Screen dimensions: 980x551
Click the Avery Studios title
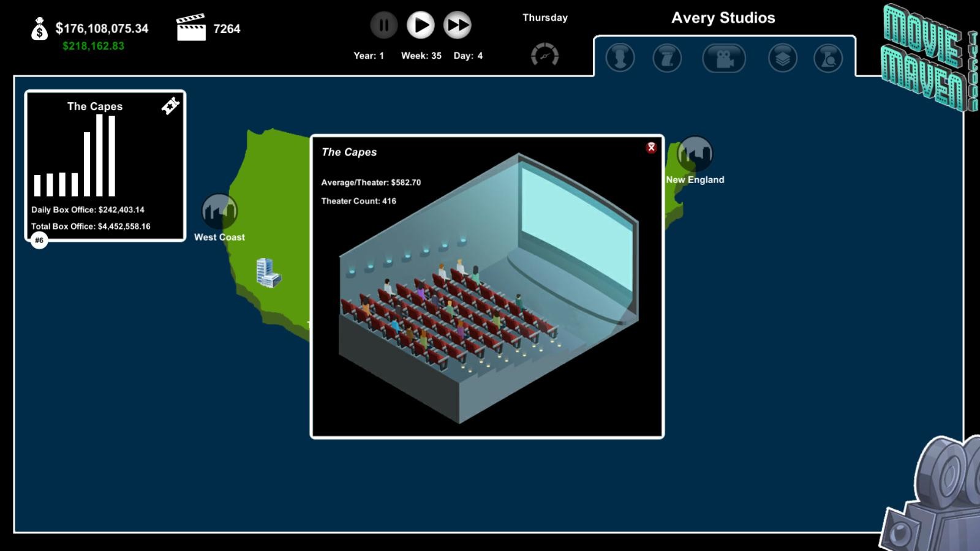point(723,18)
